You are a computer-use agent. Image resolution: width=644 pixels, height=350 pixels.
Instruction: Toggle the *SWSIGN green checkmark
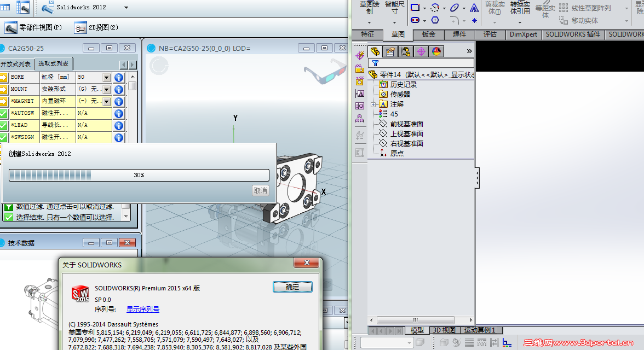[3, 137]
